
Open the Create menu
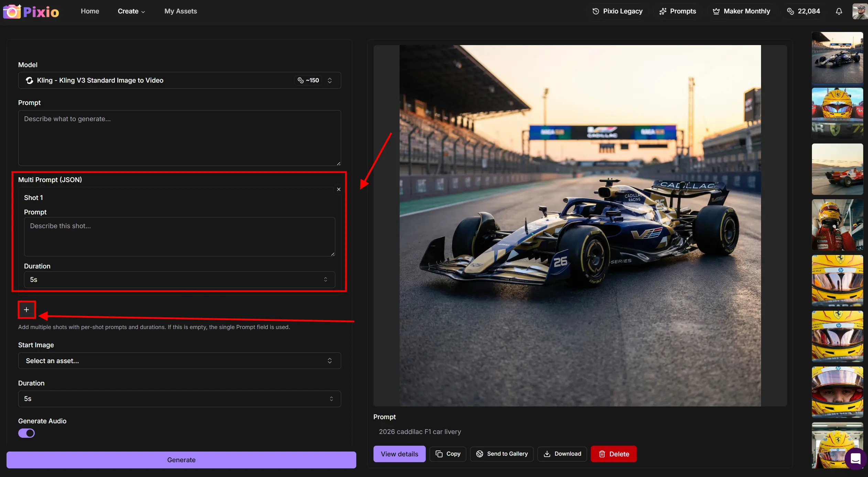tap(131, 11)
